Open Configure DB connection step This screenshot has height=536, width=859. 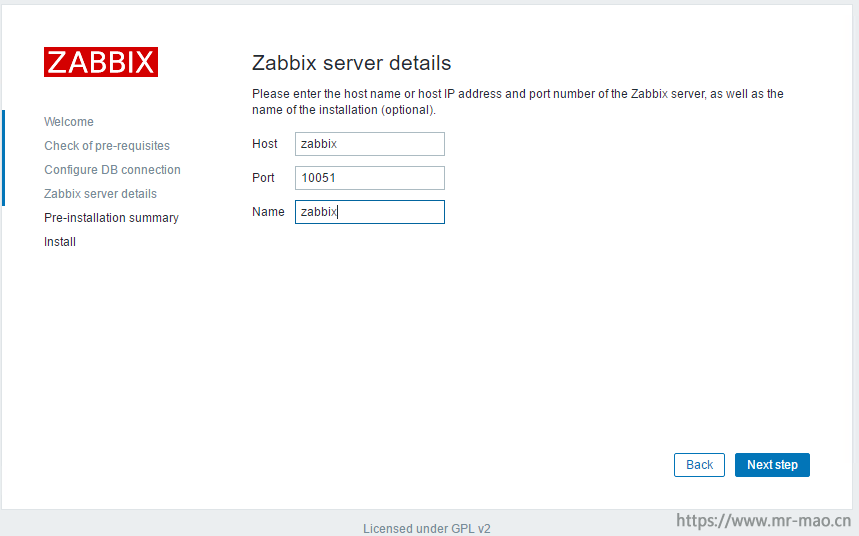(x=112, y=170)
